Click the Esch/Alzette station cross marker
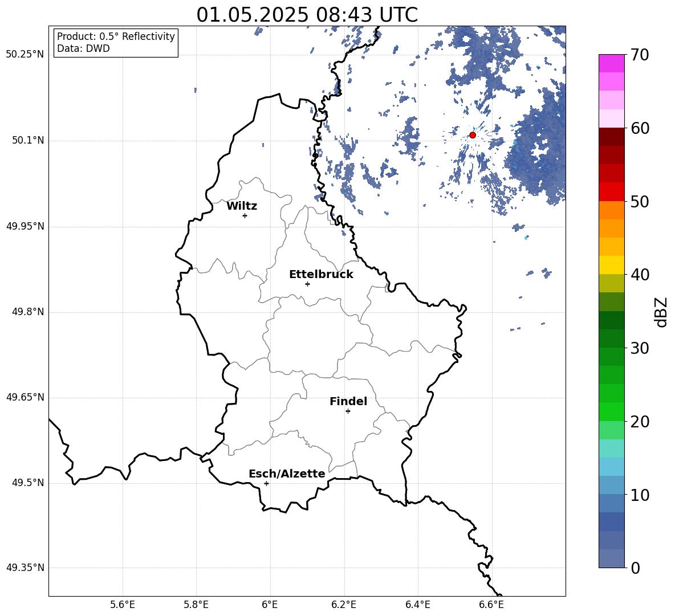 266,483
